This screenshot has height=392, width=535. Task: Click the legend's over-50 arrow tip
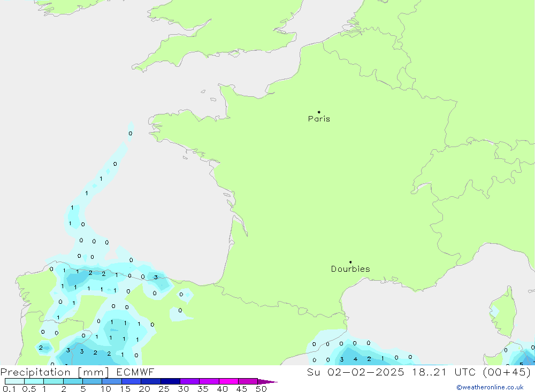(x=267, y=381)
